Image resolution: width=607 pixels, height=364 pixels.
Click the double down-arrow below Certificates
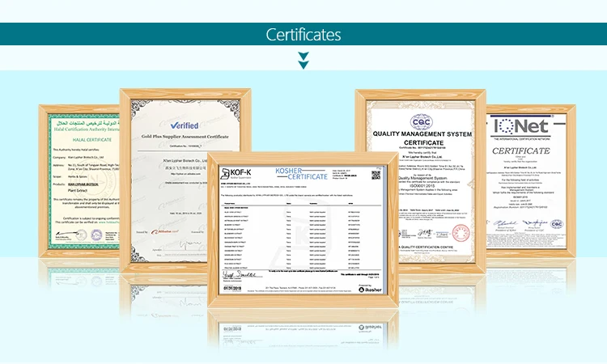pos(303,61)
